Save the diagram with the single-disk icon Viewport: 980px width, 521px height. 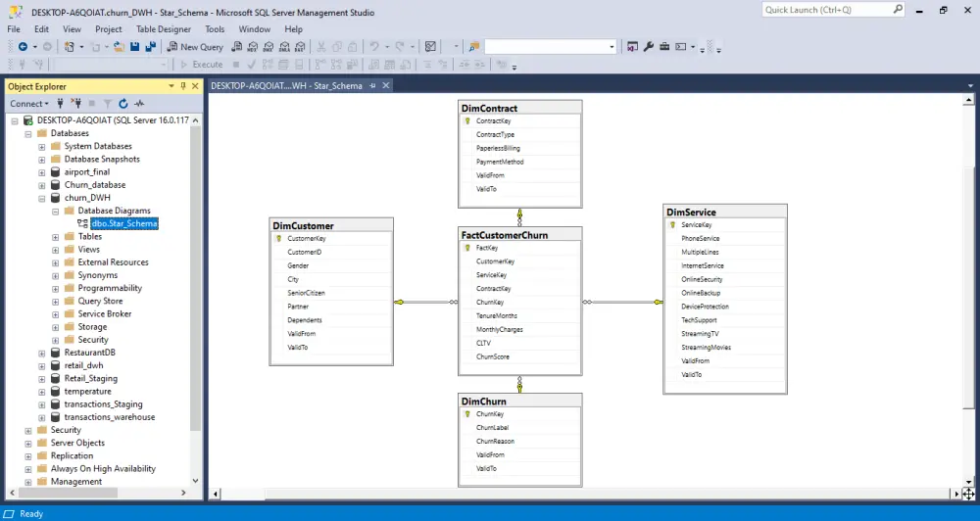coord(134,47)
